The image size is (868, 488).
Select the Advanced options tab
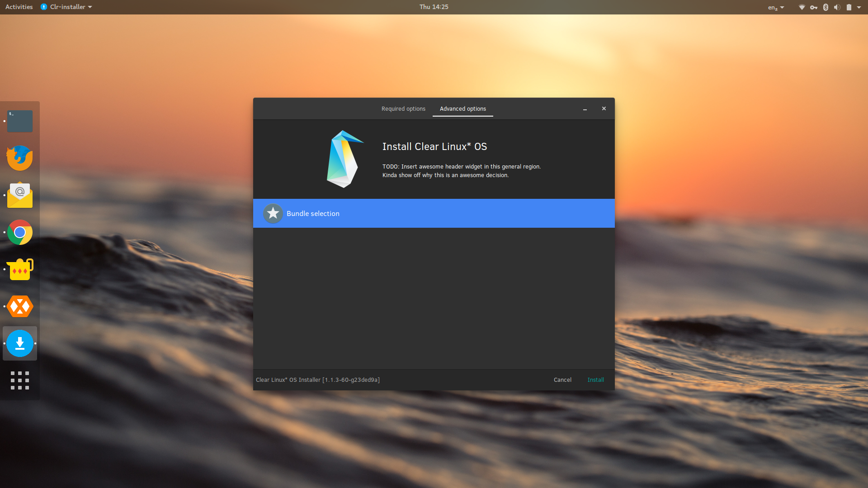click(x=463, y=109)
